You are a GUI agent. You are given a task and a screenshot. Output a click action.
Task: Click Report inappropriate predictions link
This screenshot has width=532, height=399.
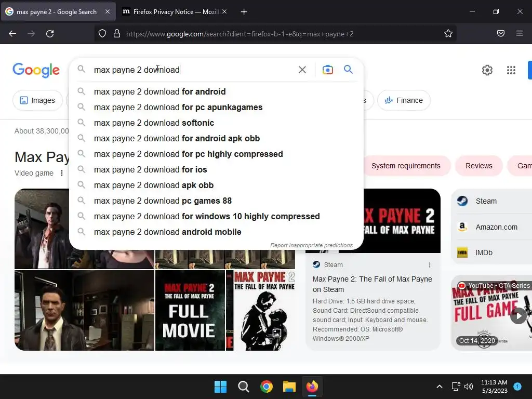pos(312,245)
